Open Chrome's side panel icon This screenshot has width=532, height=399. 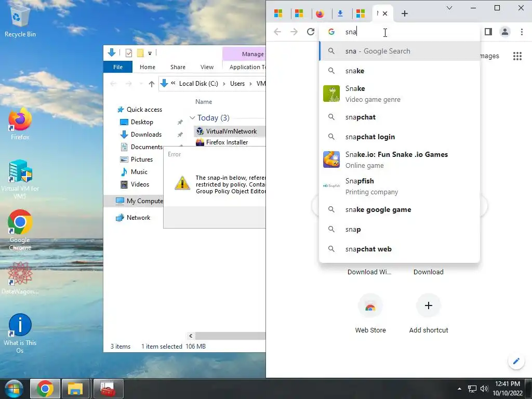tap(488, 32)
